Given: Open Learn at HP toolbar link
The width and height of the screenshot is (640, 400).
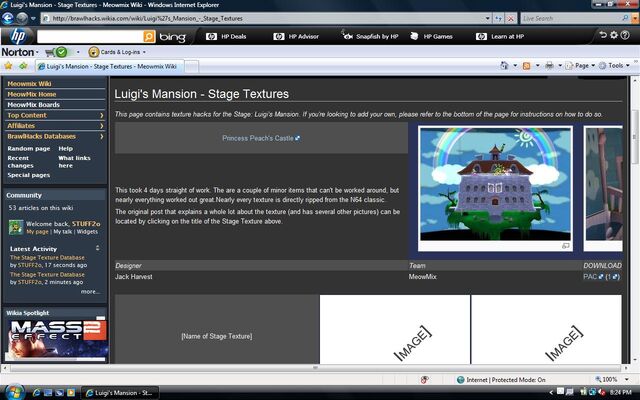Looking at the screenshot, I should tap(500, 36).
